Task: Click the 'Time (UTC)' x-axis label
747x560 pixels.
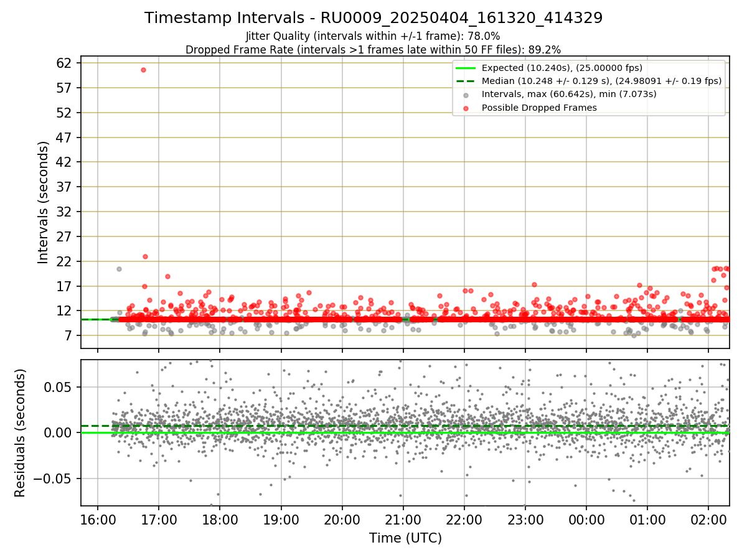Action: (405, 538)
